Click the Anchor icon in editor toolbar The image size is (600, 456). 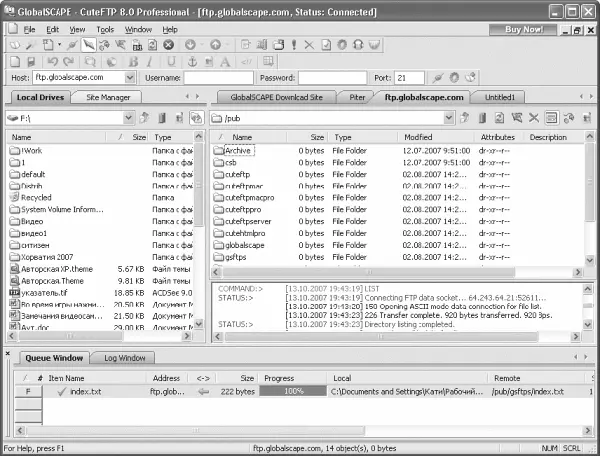pyautogui.click(x=192, y=62)
